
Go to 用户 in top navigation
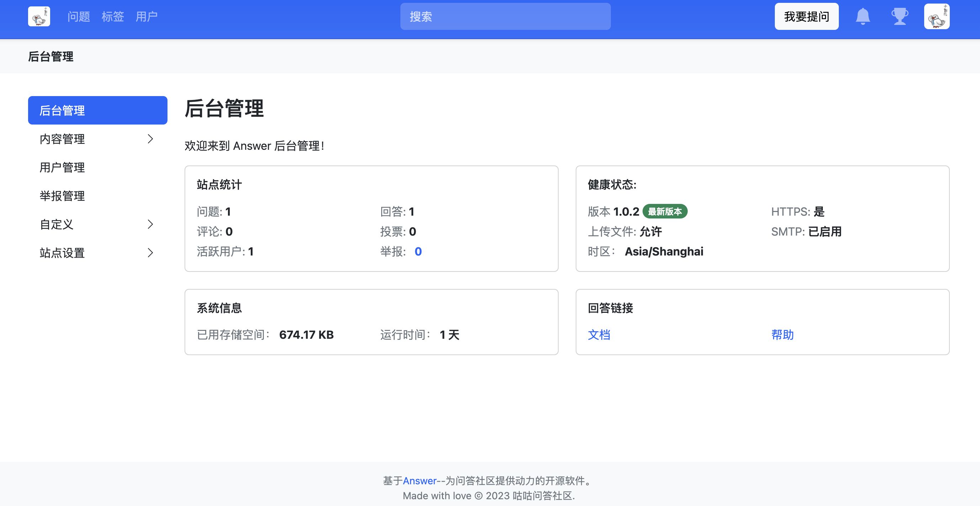tap(147, 16)
